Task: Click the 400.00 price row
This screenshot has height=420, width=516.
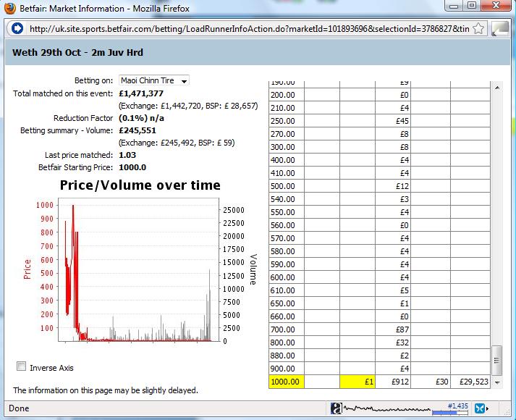Action: pyautogui.click(x=379, y=160)
